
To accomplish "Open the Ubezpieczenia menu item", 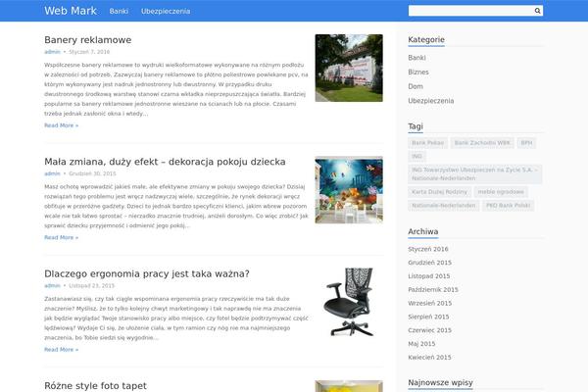I will coord(166,11).
